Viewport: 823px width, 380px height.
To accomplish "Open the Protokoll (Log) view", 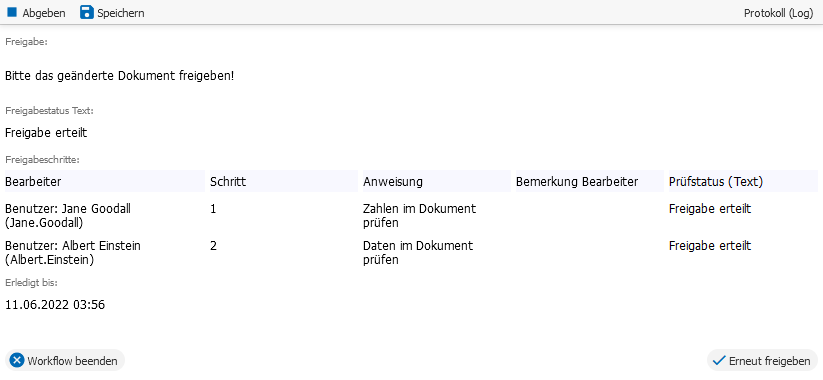I will [x=778, y=13].
